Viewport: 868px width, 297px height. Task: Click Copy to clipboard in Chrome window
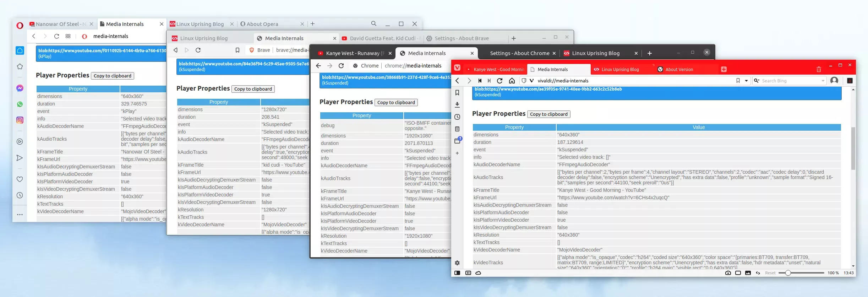pyautogui.click(x=396, y=102)
